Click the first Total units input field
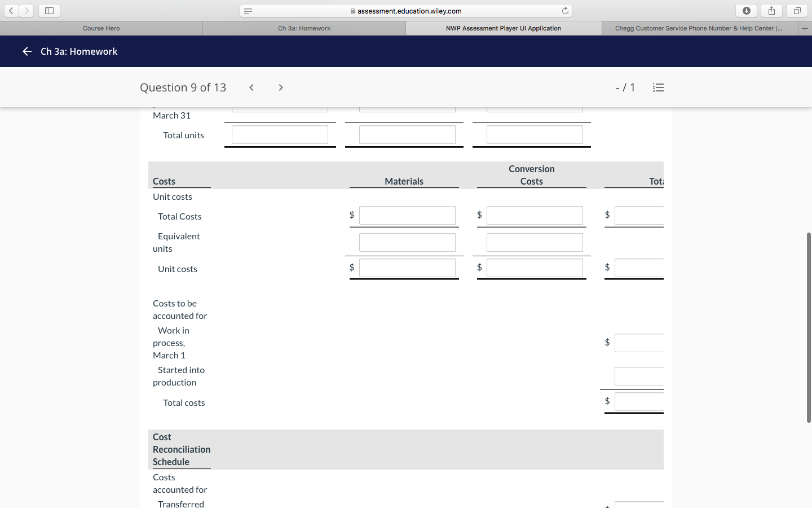 click(280, 135)
